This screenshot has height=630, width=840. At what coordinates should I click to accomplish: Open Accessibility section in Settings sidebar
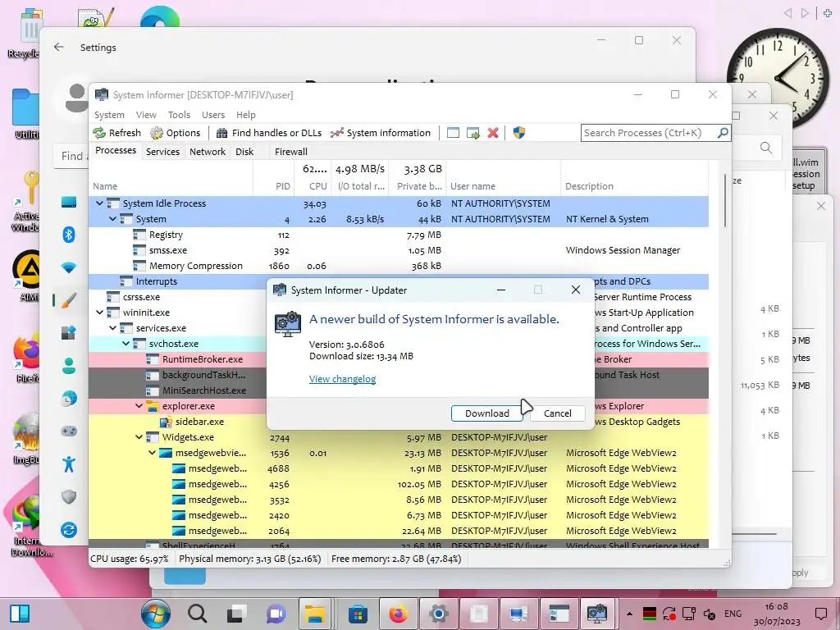coord(69,464)
